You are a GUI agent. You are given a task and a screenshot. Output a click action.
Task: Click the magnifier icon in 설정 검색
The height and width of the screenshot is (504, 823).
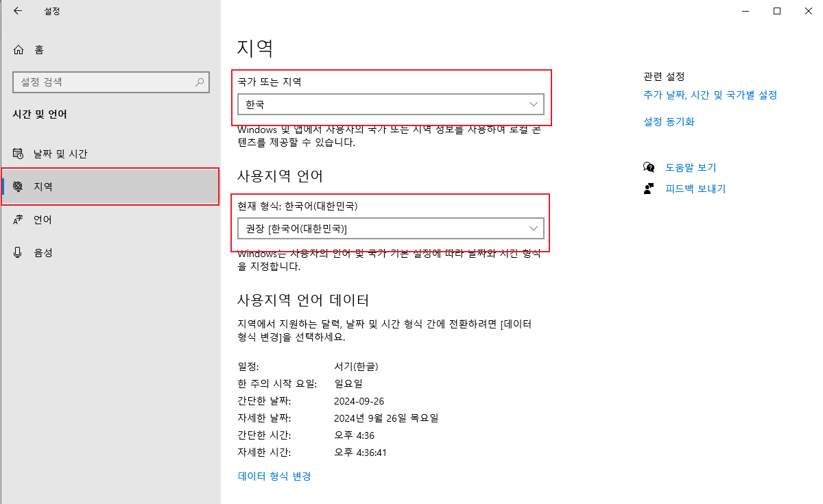pos(200,82)
